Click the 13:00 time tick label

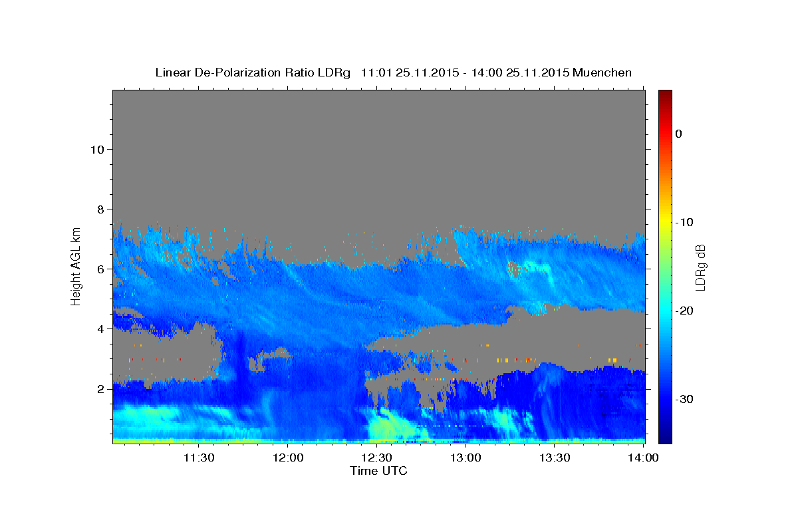(x=465, y=458)
